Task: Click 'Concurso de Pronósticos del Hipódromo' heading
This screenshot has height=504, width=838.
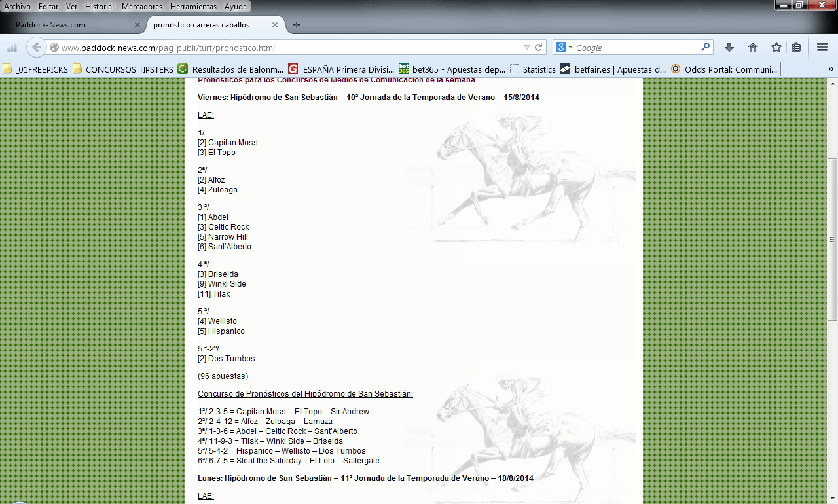Action: pyautogui.click(x=305, y=394)
